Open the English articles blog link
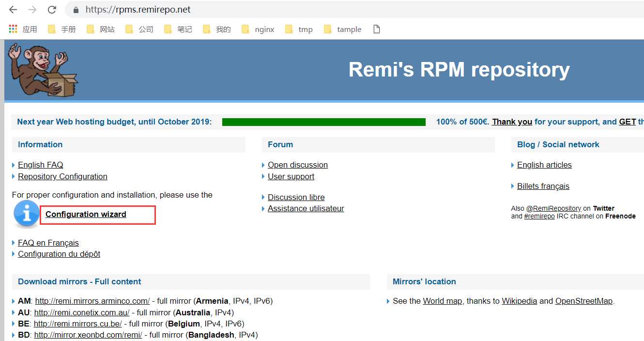 (x=544, y=165)
